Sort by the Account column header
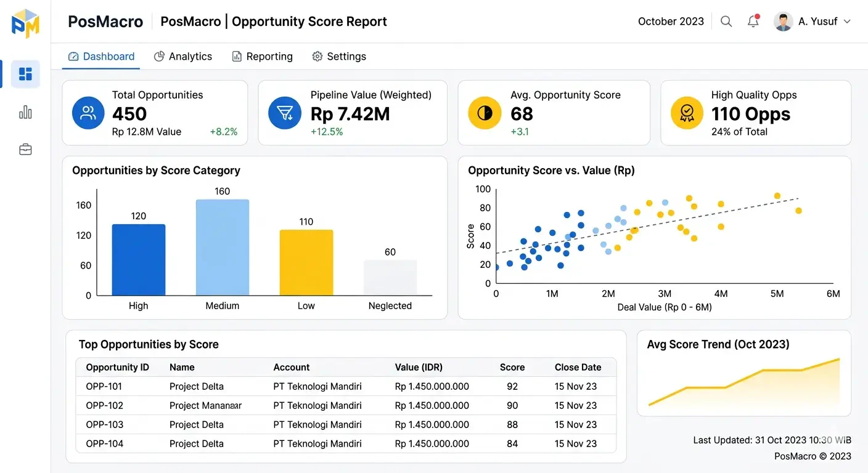 pyautogui.click(x=292, y=368)
